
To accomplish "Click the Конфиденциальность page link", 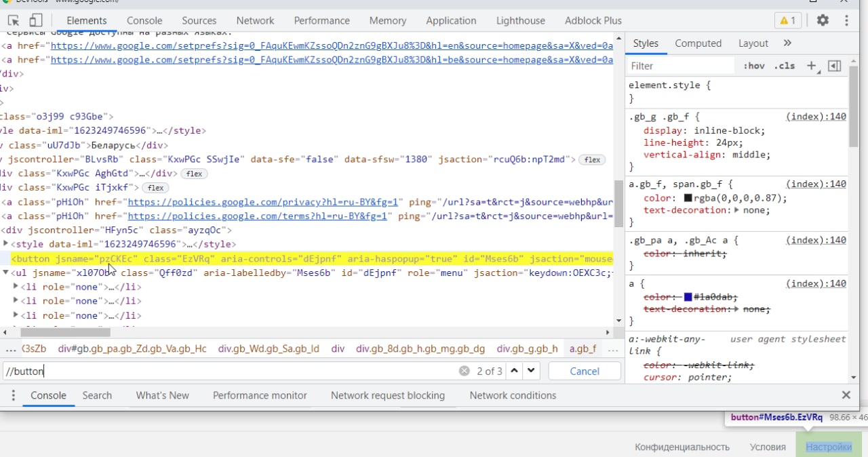I will pos(682,447).
